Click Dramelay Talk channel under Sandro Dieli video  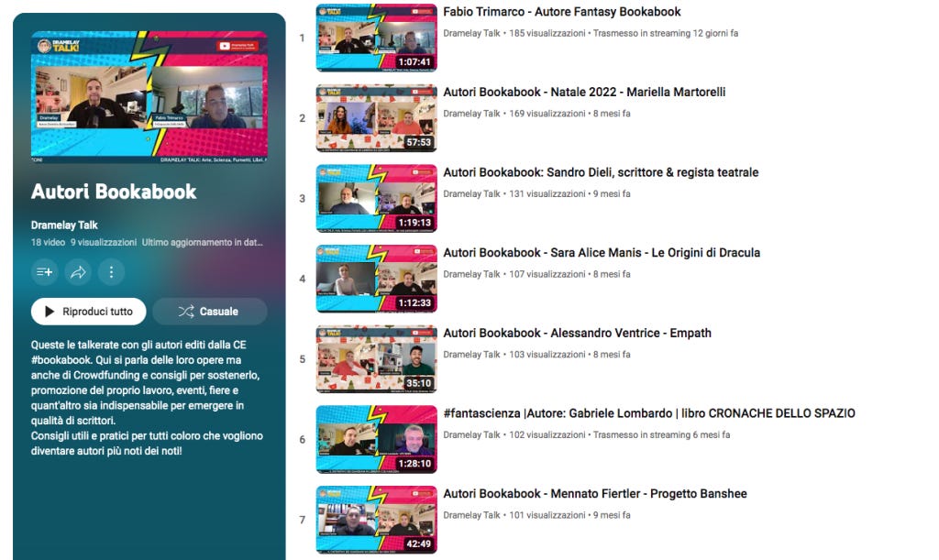[471, 194]
